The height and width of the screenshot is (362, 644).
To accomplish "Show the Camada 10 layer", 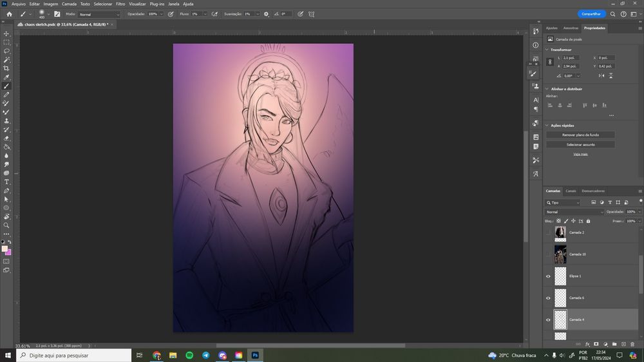I will [548, 254].
